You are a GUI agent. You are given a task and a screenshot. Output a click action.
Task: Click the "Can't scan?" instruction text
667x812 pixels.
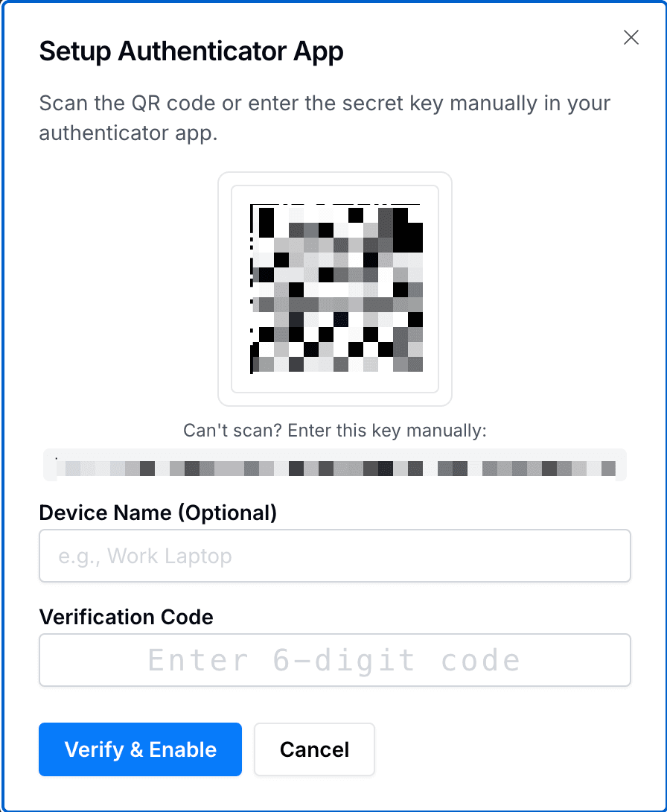(335, 431)
